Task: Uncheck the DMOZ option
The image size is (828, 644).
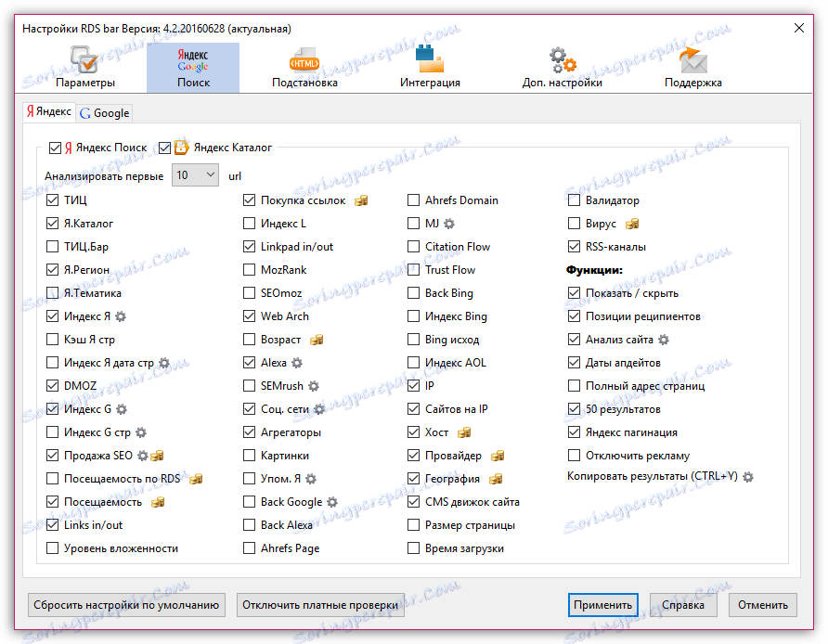Action: point(52,386)
